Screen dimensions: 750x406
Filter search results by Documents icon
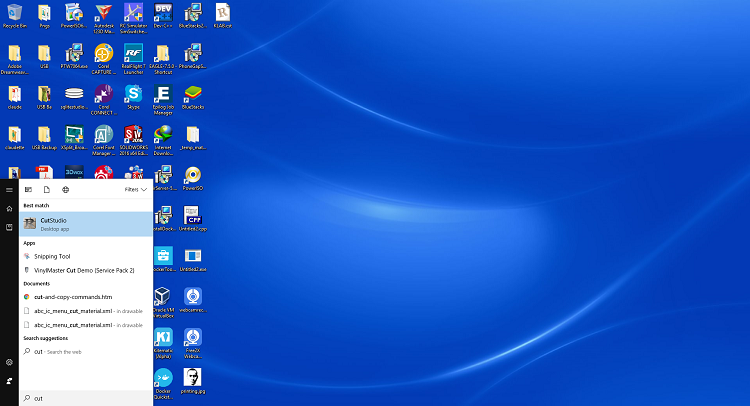[46, 189]
